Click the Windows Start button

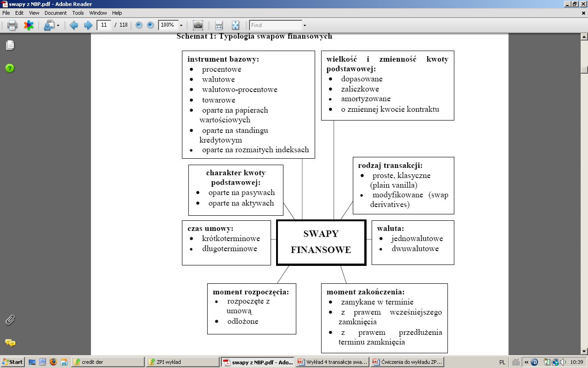click(x=12, y=362)
